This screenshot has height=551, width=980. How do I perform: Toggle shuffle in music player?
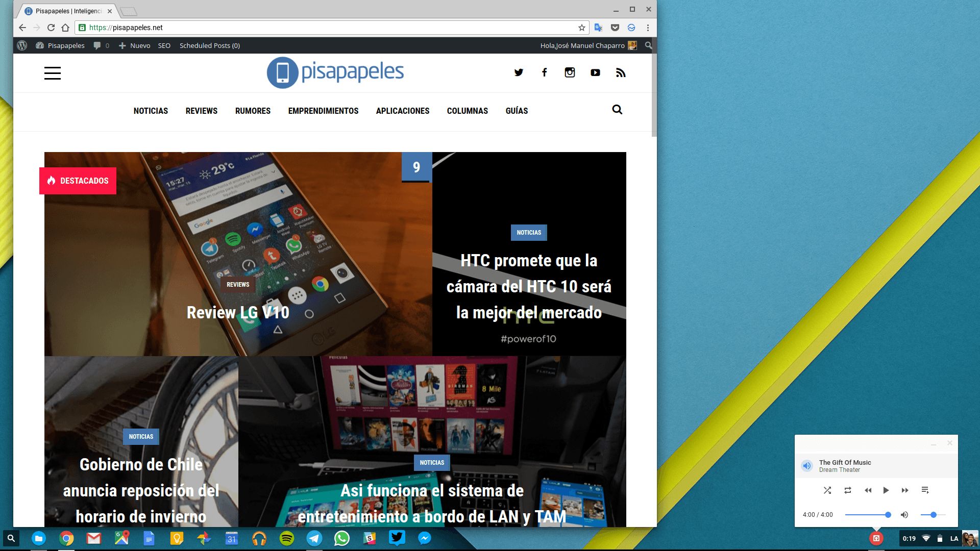827,490
